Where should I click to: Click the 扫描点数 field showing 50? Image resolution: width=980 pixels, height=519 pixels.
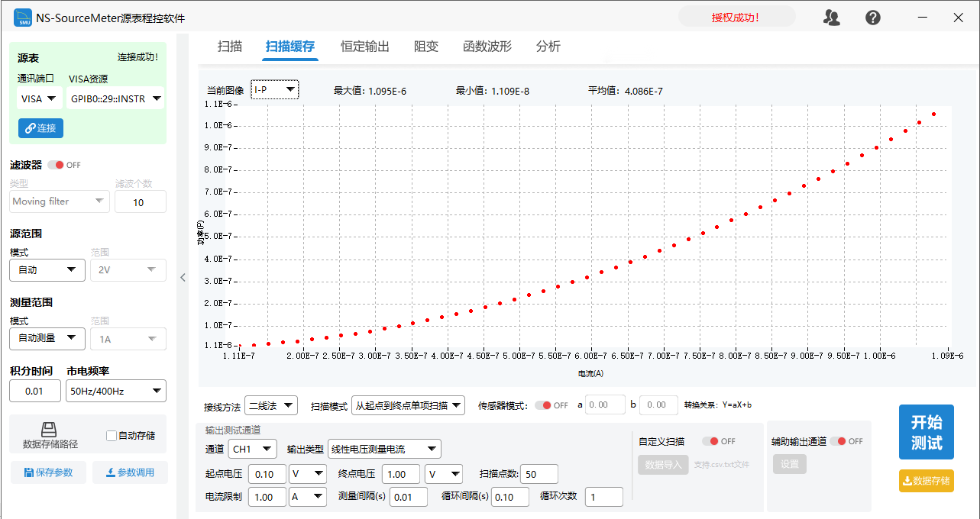coord(539,474)
